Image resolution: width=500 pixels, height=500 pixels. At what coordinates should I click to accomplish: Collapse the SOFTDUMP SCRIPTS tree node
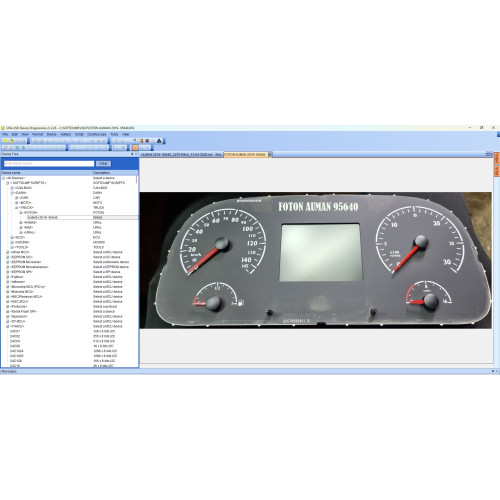[x=7, y=183]
